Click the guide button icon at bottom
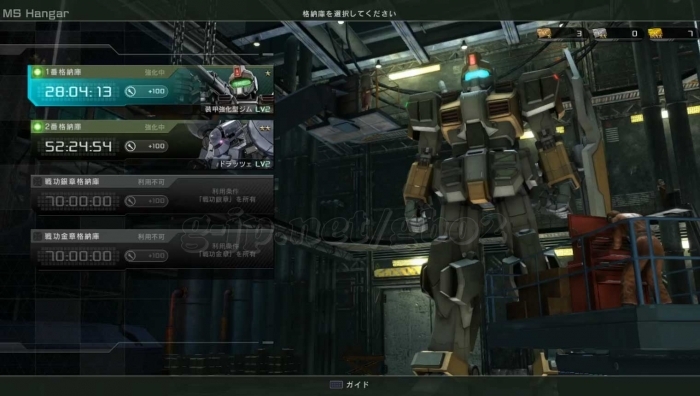The width and height of the screenshot is (700, 396). pos(336,384)
